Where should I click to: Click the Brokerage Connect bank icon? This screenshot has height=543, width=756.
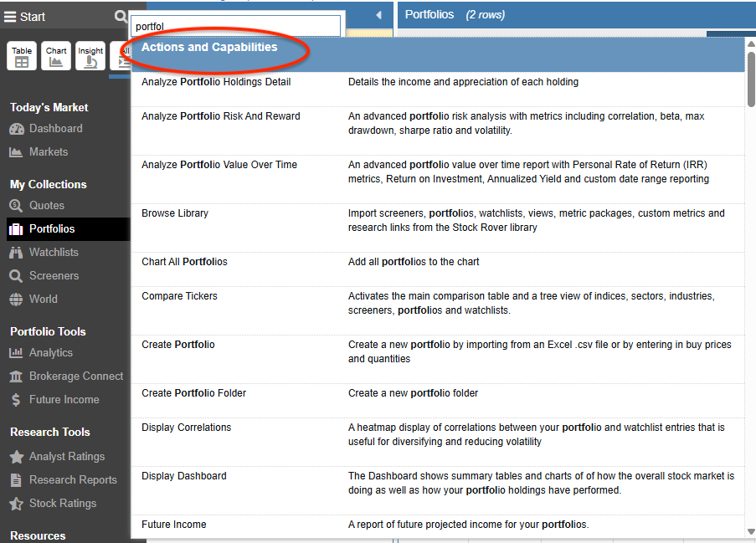tap(16, 377)
